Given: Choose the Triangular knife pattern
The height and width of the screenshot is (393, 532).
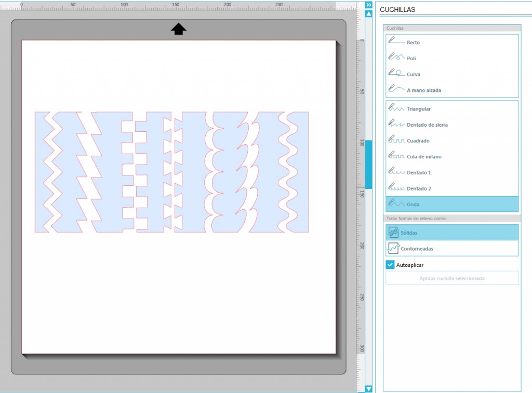Looking at the screenshot, I should point(397,109).
